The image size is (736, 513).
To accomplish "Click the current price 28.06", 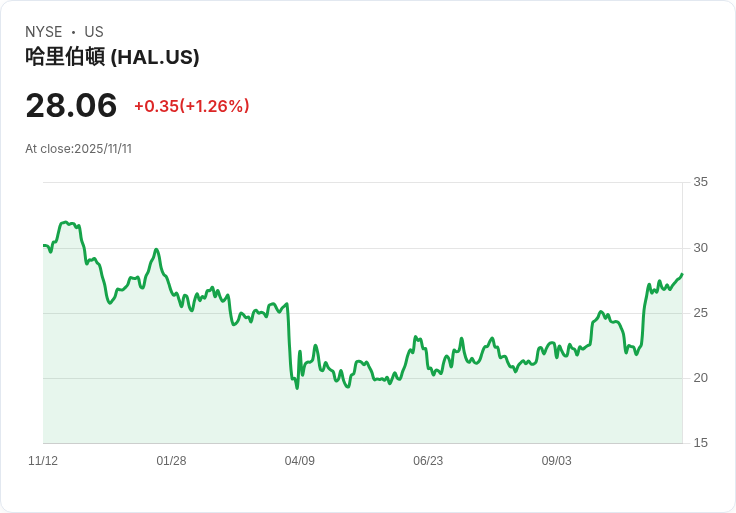I will pyautogui.click(x=71, y=105).
